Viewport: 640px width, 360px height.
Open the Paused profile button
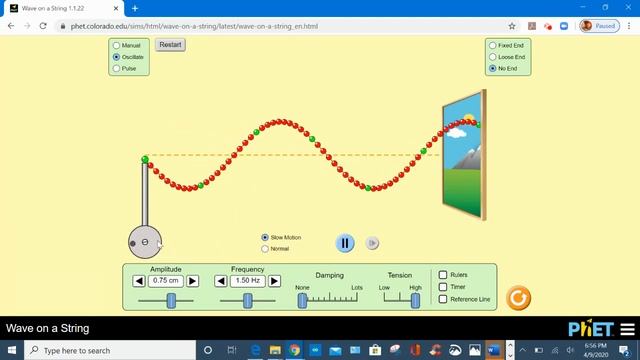click(600, 26)
